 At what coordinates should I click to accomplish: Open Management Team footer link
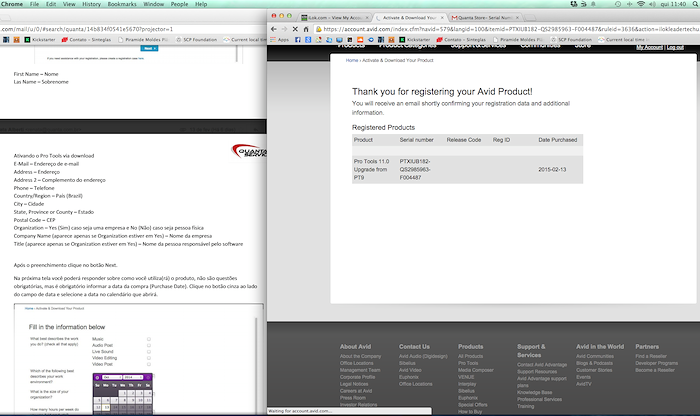click(x=360, y=370)
